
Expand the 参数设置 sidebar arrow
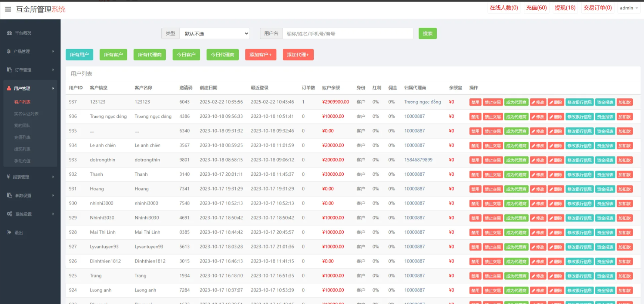click(x=53, y=196)
